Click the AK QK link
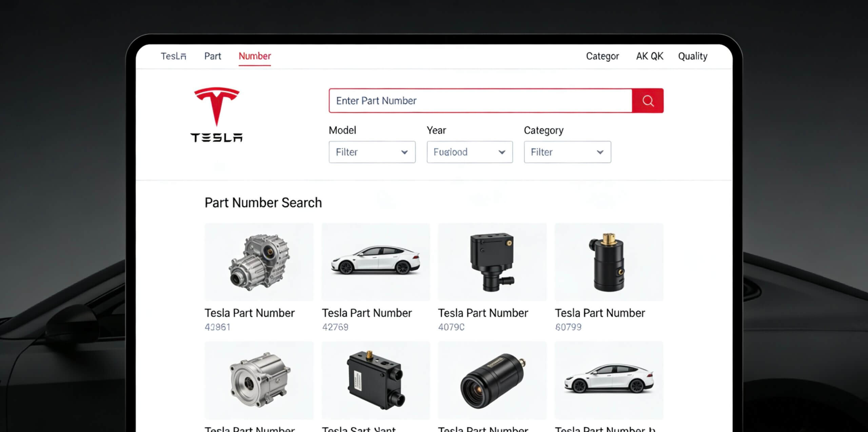The height and width of the screenshot is (432, 868). (649, 56)
